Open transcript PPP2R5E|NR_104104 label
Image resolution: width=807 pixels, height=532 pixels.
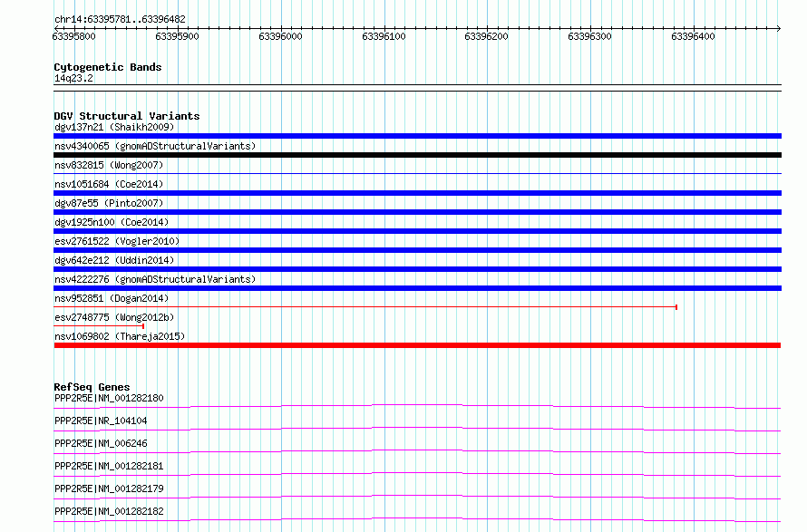point(101,421)
